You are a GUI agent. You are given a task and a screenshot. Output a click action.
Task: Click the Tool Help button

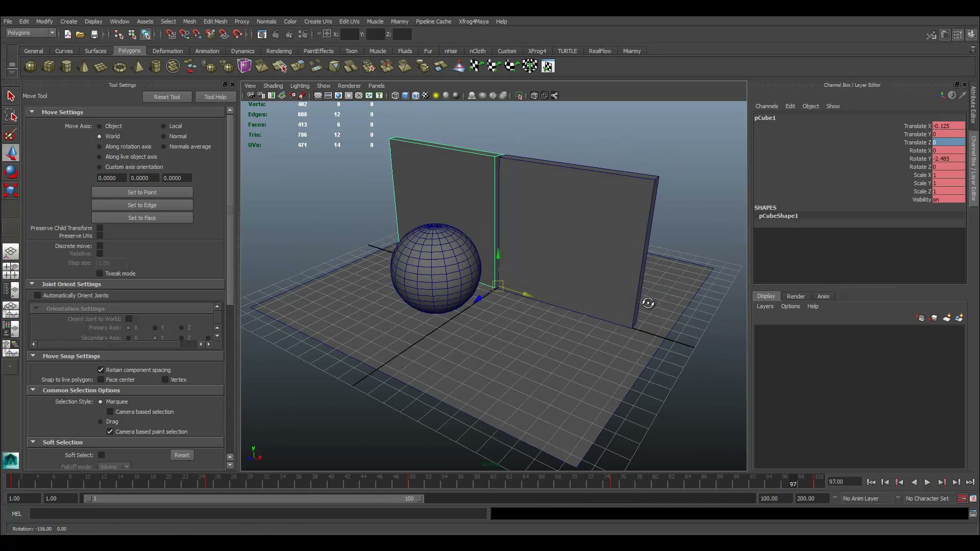(215, 97)
